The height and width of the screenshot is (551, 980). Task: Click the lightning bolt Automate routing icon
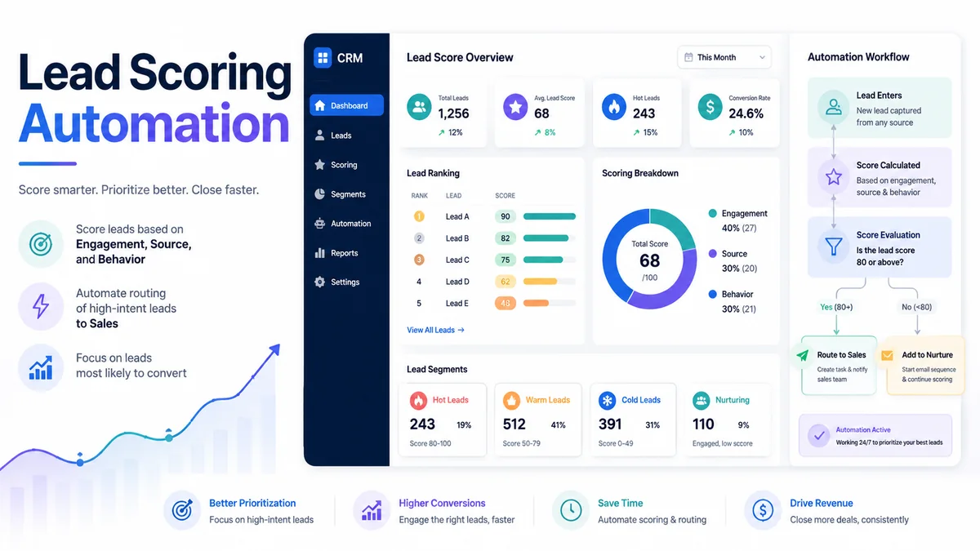pyautogui.click(x=40, y=307)
